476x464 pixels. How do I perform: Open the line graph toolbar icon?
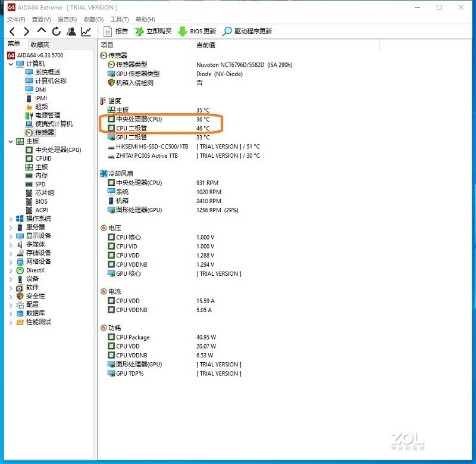pos(86,32)
